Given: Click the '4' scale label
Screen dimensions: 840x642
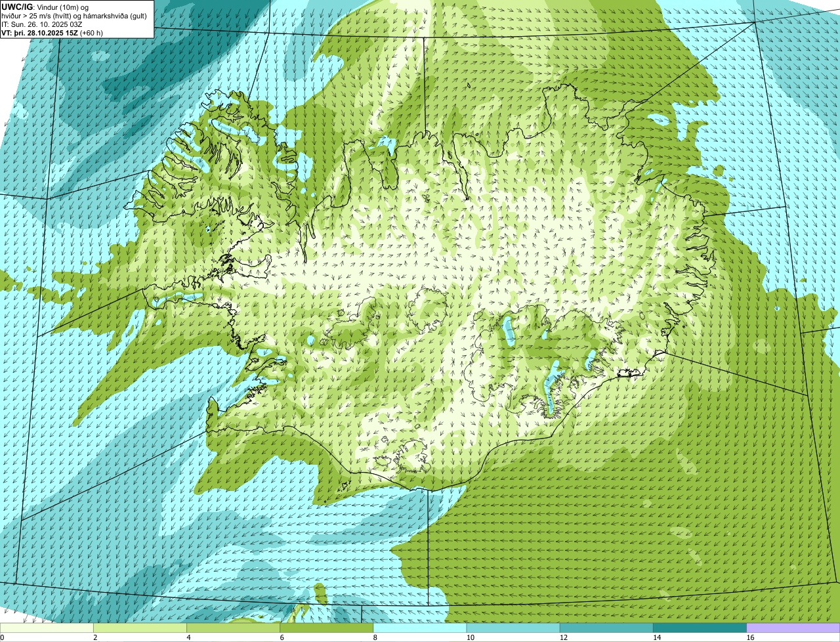Looking at the screenshot, I should 188,637.
